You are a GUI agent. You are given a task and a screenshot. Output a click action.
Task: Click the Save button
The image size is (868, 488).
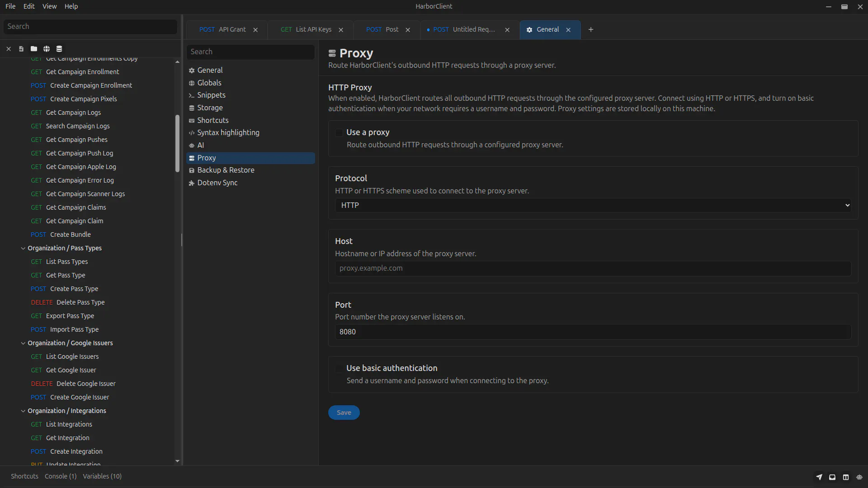click(x=344, y=413)
